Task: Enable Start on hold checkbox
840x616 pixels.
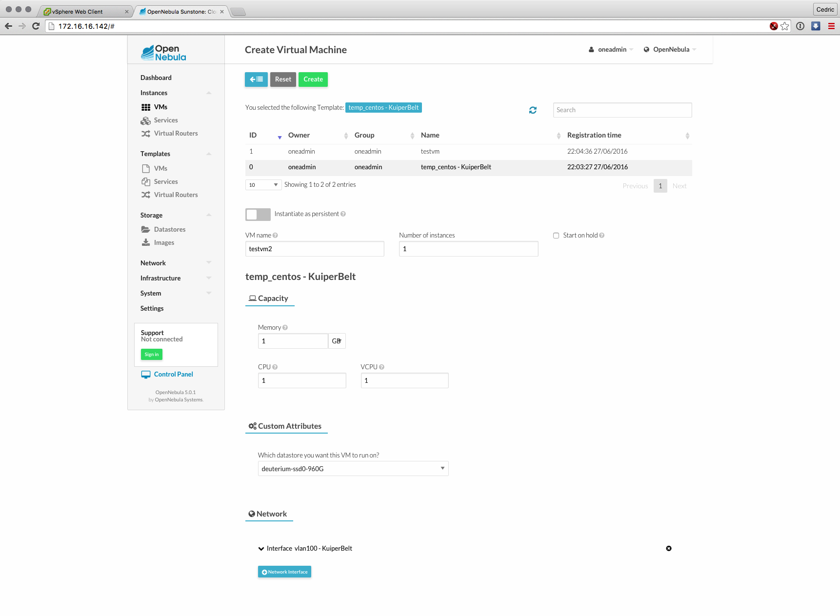Action: [556, 236]
